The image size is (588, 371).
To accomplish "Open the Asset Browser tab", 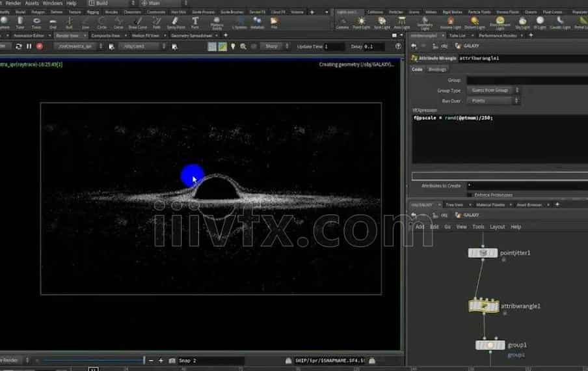I will 529,205.
